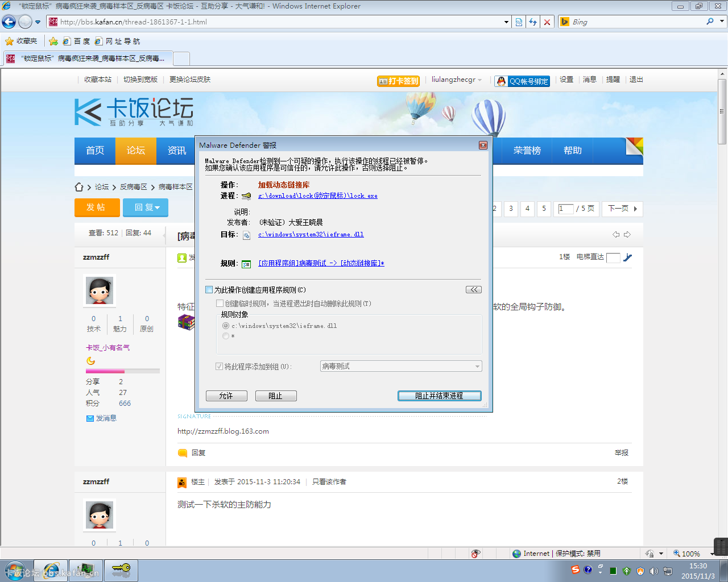Open the 论坛 navigation tab

click(135, 151)
